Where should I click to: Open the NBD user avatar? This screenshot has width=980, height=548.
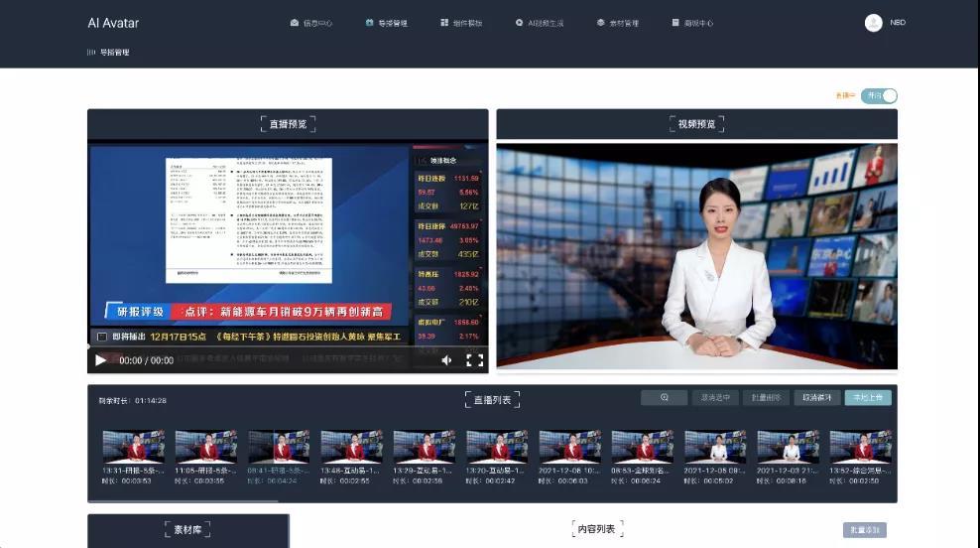pyautogui.click(x=873, y=23)
